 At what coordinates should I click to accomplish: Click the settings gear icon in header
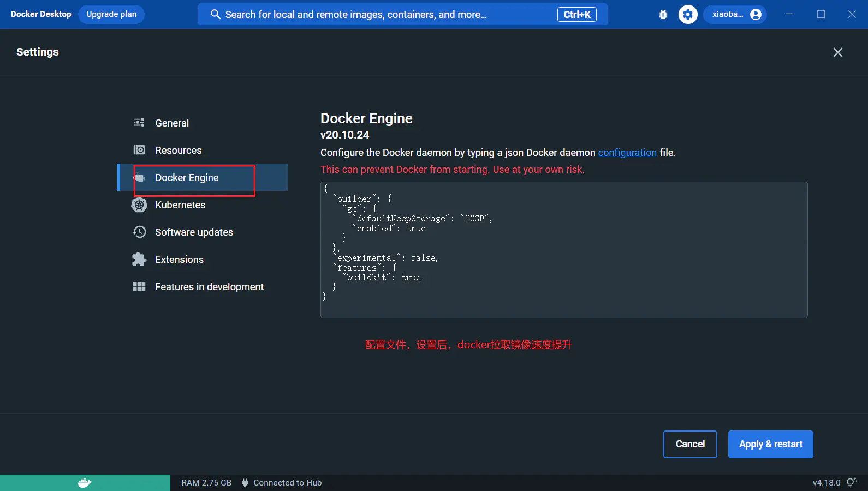click(x=688, y=15)
